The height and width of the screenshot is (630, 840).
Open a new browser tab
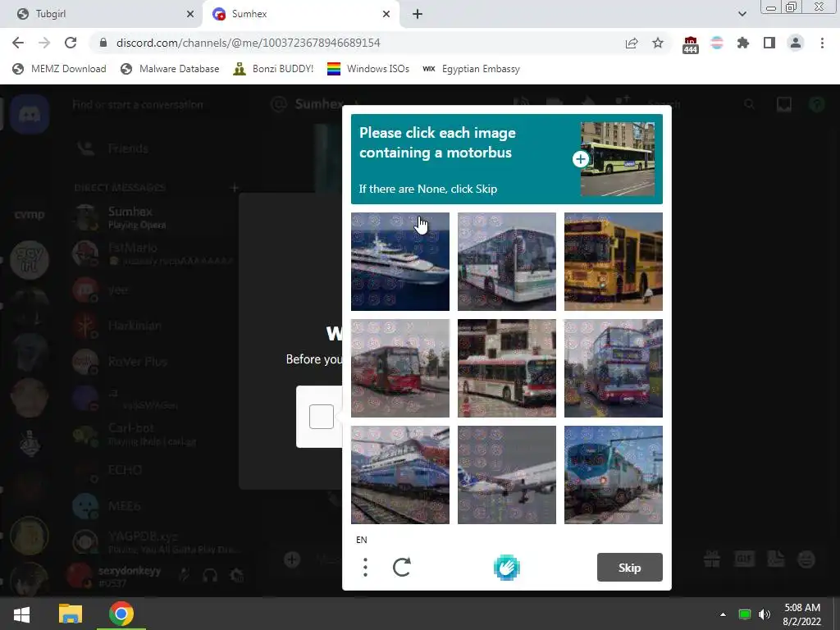[418, 14]
